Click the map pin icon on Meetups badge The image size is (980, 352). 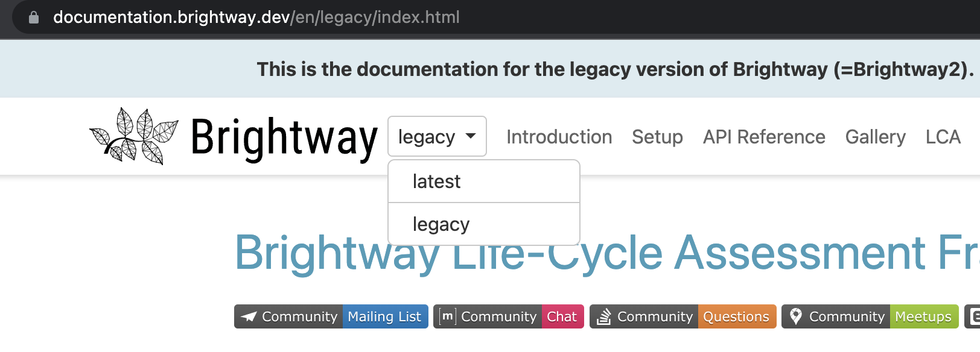(797, 316)
